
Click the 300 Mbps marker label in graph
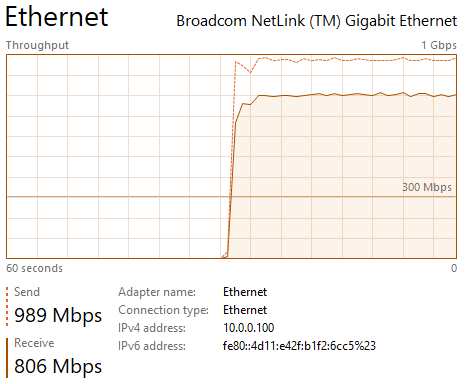pyautogui.click(x=427, y=187)
